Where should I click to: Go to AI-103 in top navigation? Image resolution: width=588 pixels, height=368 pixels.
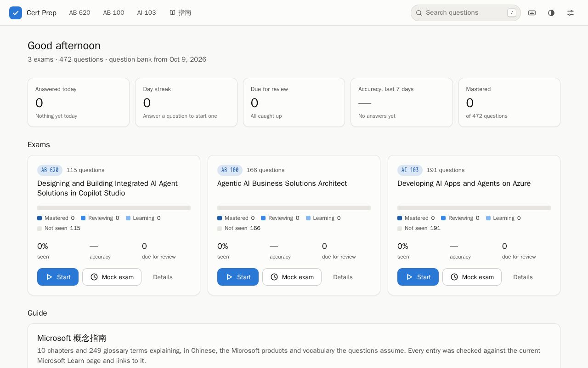point(147,13)
